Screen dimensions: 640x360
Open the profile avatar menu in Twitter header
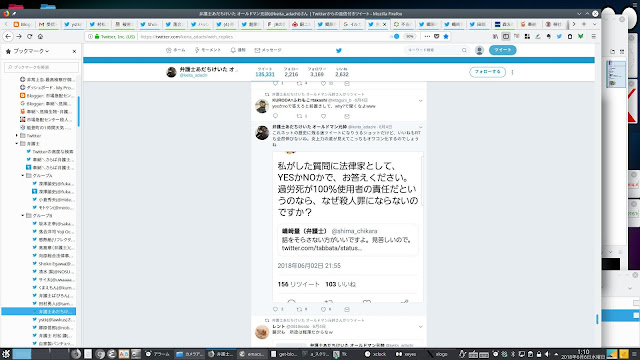point(479,50)
